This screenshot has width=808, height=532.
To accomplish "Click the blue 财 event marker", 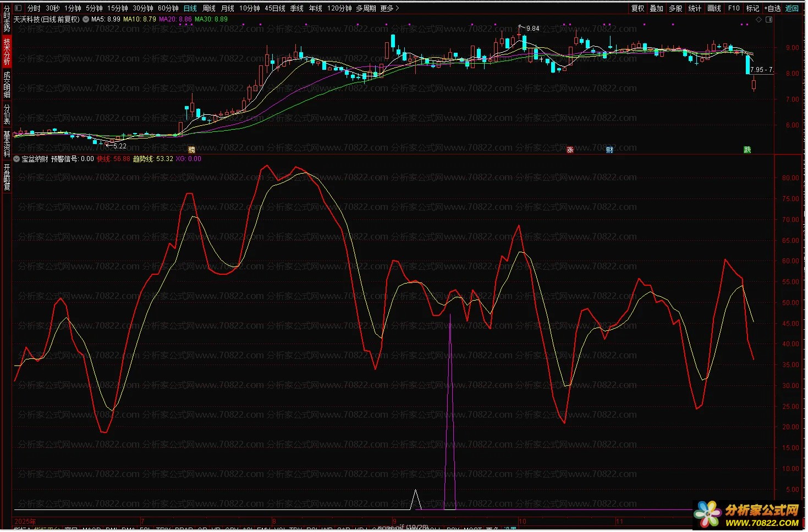I will coord(609,149).
